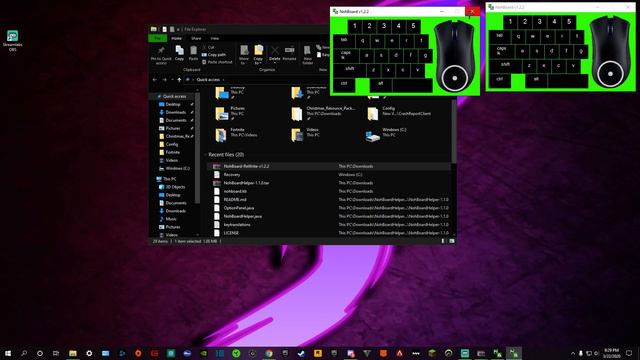Select the Recovery recent file
Image resolution: width=640 pixels, height=360 pixels.
point(330,175)
